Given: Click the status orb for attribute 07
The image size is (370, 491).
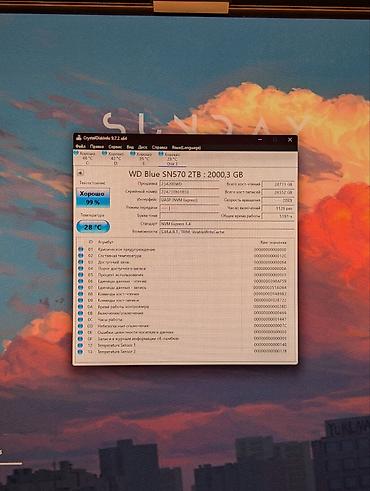Looking at the screenshot, I should pyautogui.click(x=81, y=287).
